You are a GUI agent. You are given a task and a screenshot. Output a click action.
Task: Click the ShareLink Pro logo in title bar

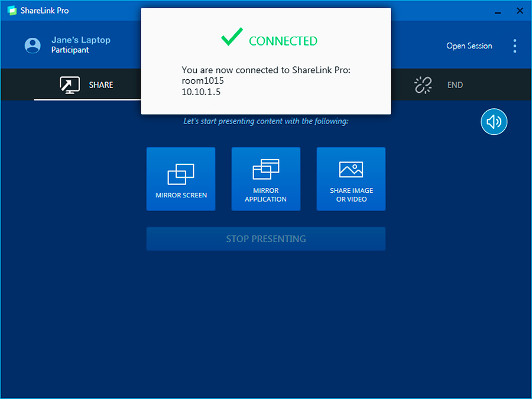click(x=11, y=11)
